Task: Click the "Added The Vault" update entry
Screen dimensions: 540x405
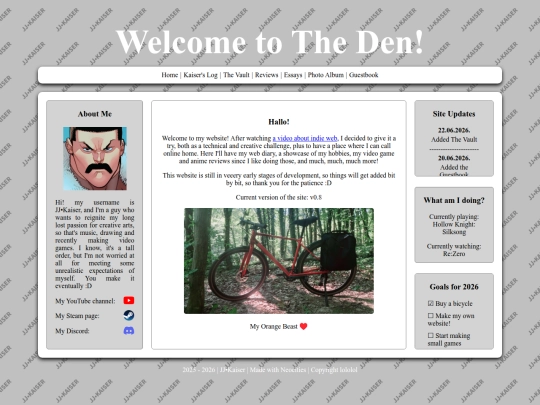Action: pyautogui.click(x=454, y=139)
